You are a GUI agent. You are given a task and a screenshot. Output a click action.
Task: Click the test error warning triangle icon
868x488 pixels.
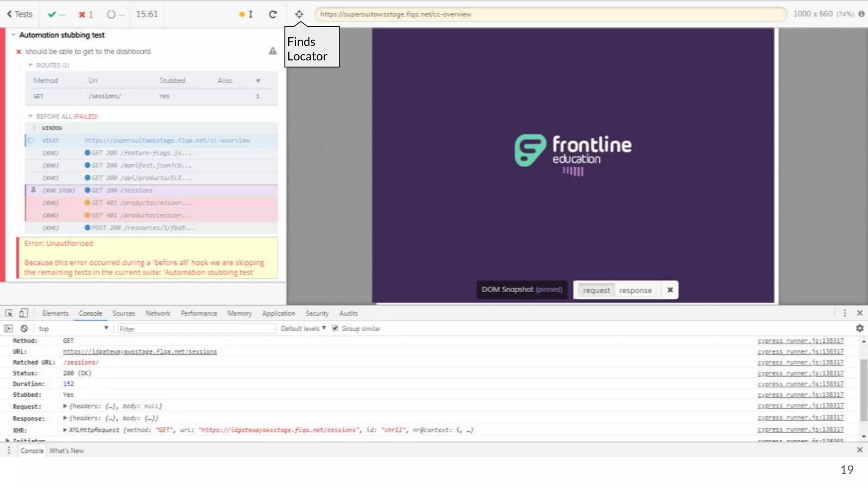tap(273, 51)
